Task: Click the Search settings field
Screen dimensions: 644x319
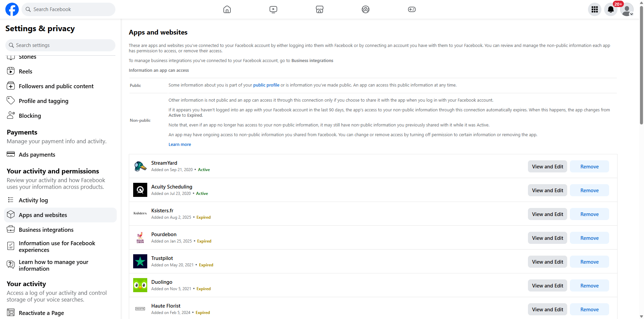Action: 60,45
